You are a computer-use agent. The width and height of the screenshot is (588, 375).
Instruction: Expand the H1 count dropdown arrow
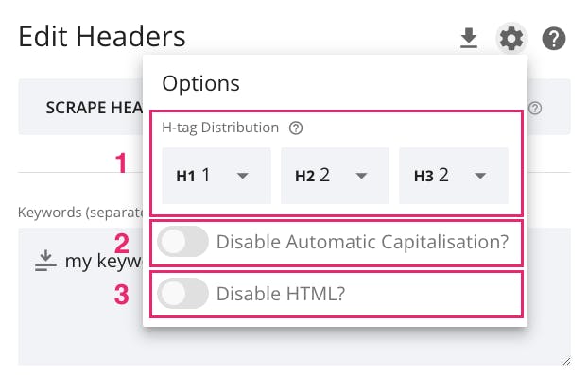coord(243,176)
